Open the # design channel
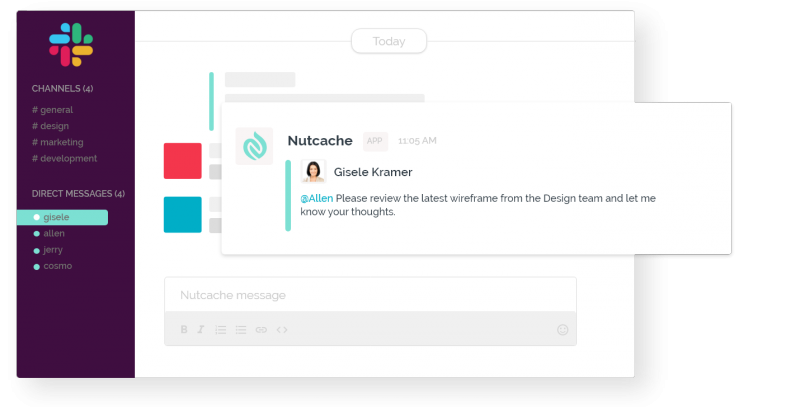 pos(50,126)
